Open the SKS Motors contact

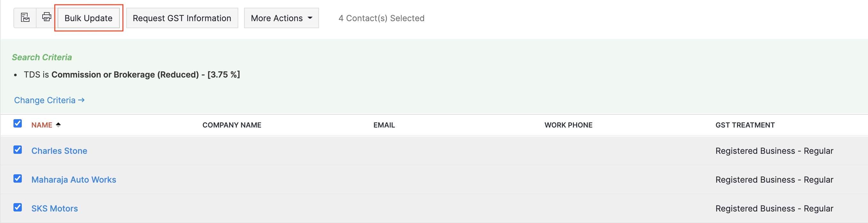tap(54, 209)
